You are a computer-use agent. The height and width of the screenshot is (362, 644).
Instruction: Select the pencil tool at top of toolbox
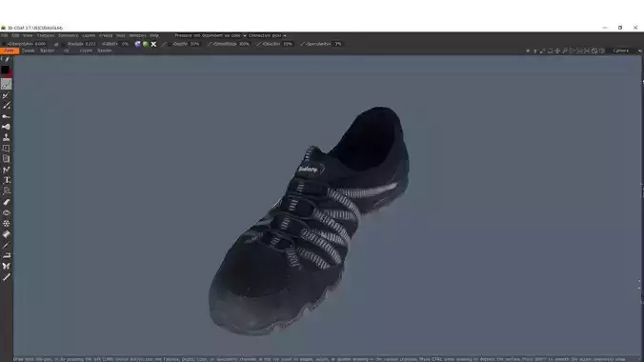(6, 60)
